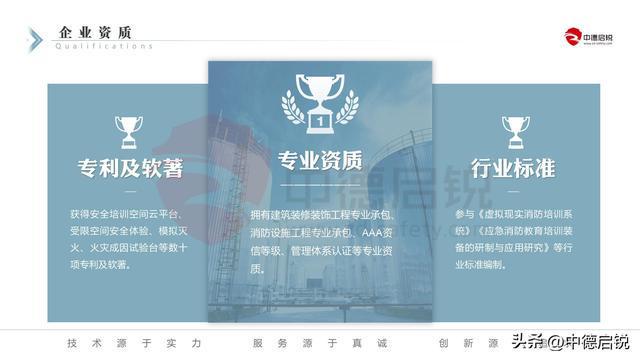Select the 企业资质 slide title
The width and height of the screenshot is (640, 360).
(x=95, y=32)
